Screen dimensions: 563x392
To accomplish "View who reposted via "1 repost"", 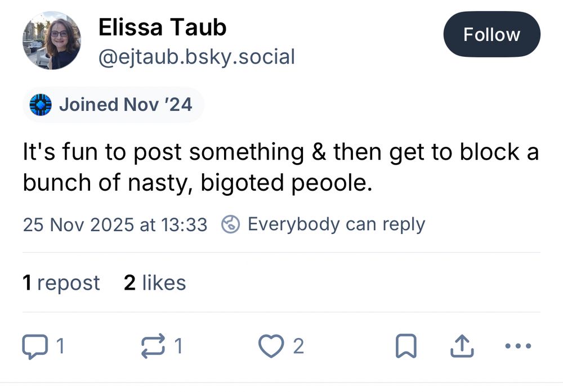I will (61, 282).
